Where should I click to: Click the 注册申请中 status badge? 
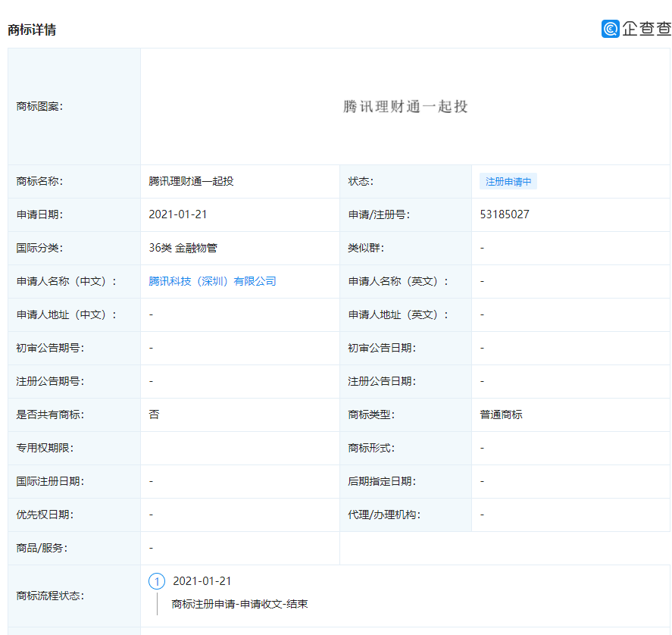[508, 181]
